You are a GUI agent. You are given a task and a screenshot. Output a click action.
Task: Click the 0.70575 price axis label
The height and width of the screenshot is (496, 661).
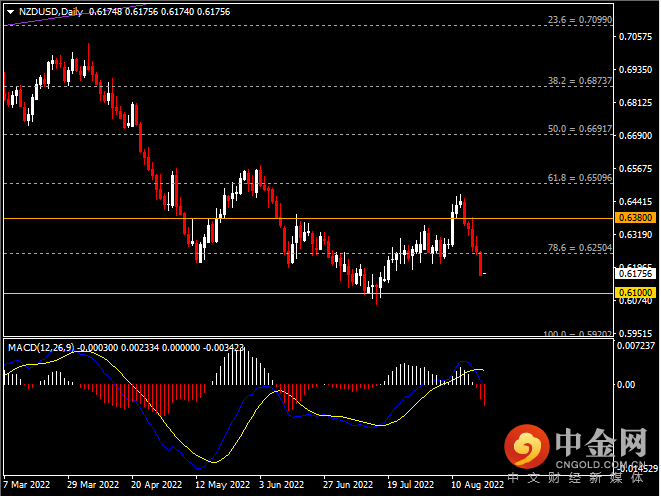(x=636, y=38)
